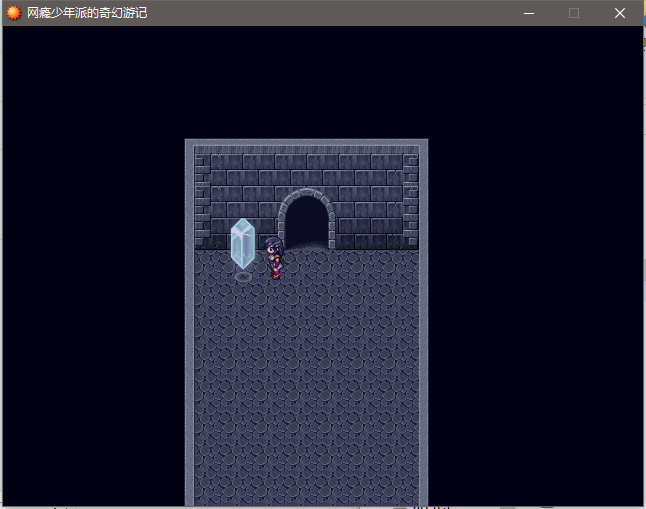Click the disabled maximize window button
The image size is (646, 509).
point(574,13)
